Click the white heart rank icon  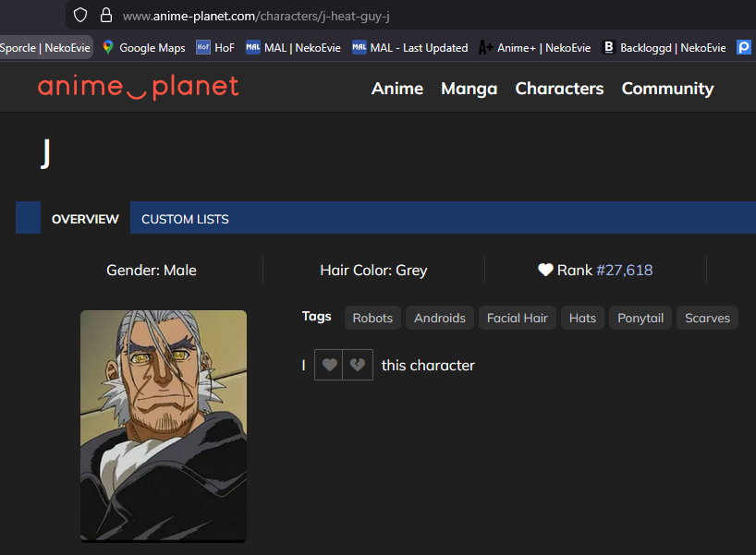545,270
